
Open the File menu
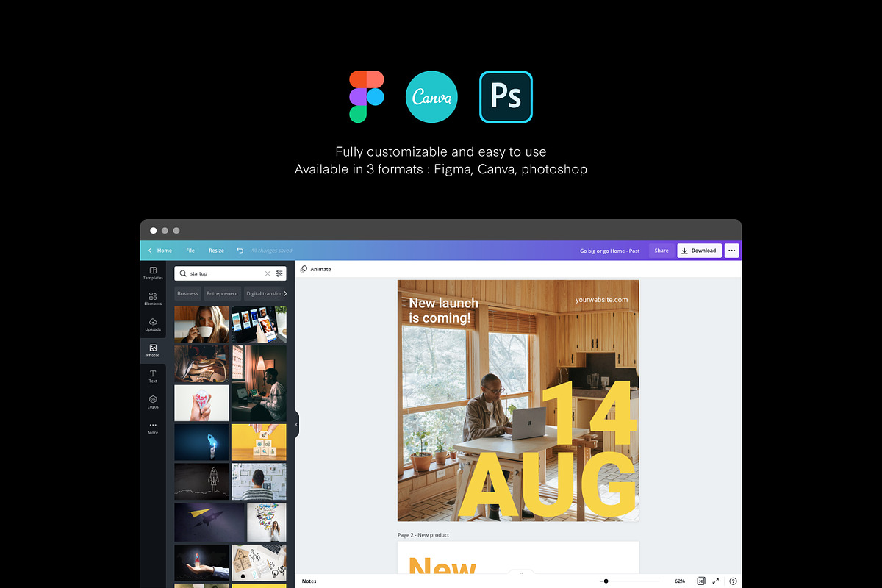[190, 251]
